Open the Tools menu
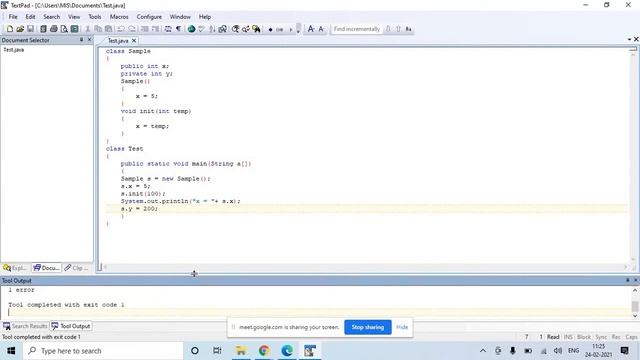 [95, 17]
